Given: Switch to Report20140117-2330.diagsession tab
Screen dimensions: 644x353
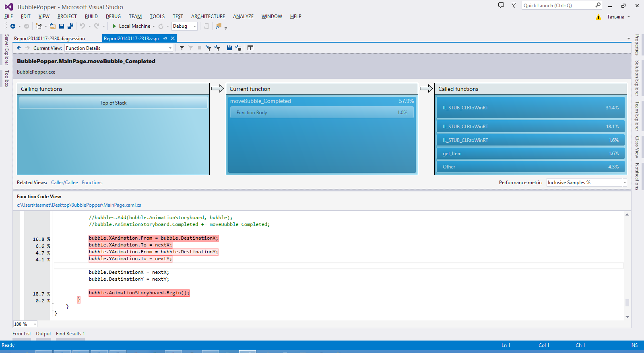Looking at the screenshot, I should (50, 39).
